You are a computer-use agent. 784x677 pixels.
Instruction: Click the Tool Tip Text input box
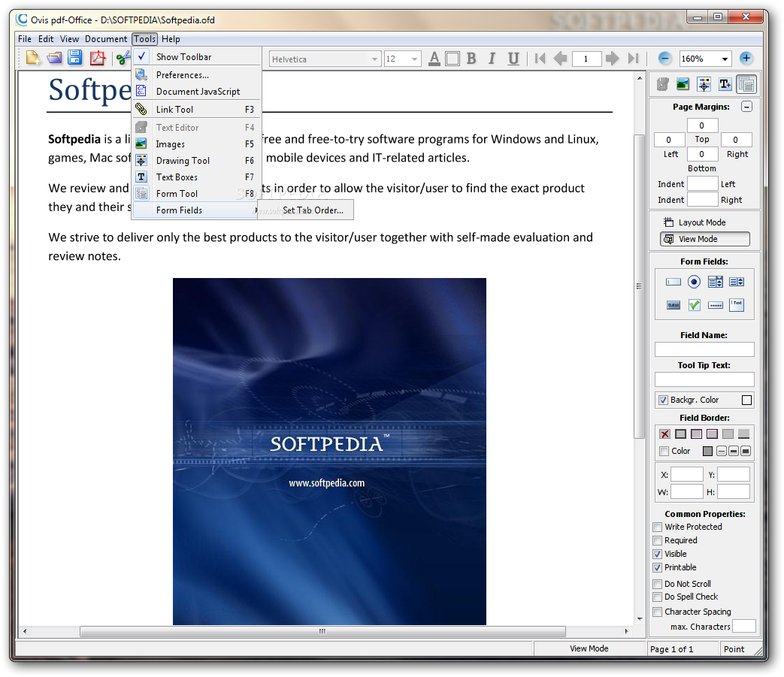coord(704,379)
